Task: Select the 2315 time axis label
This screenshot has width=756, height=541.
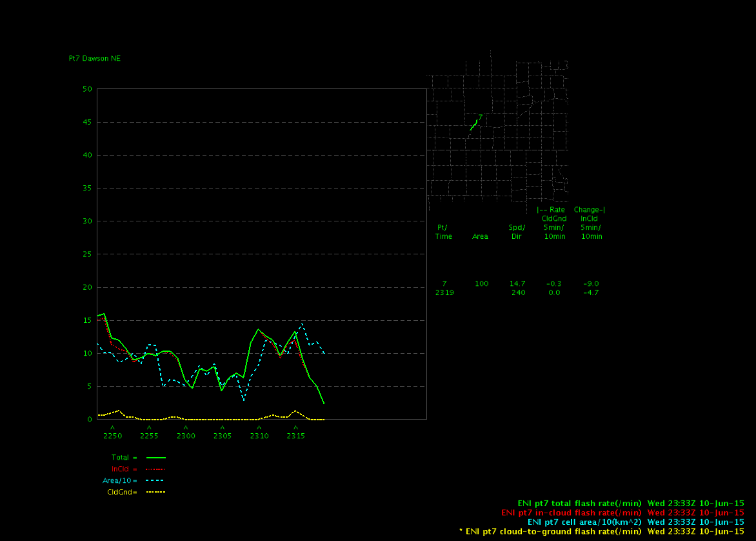Action: tap(296, 436)
